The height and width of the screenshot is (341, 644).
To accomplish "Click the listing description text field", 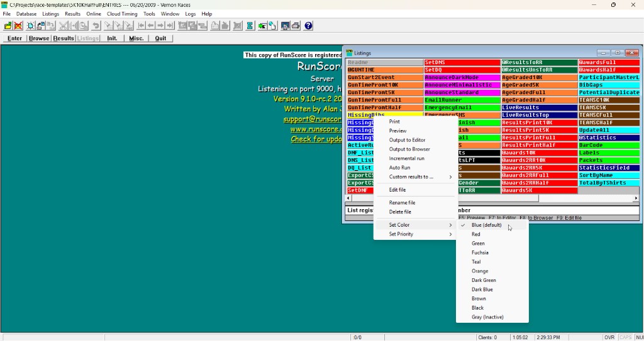I will point(492,210).
